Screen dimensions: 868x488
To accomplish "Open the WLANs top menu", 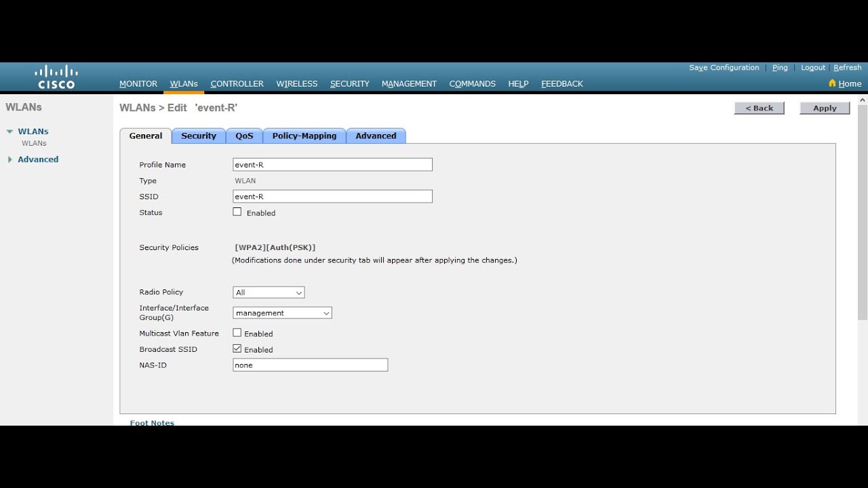I will (184, 83).
